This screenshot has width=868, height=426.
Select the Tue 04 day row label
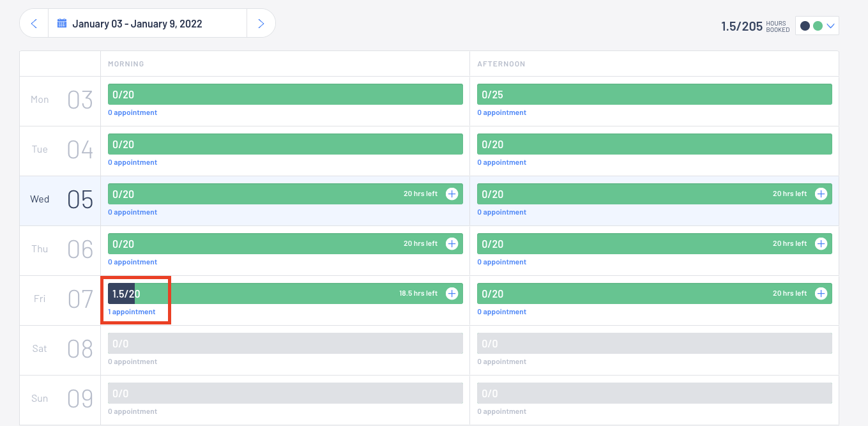(x=60, y=150)
